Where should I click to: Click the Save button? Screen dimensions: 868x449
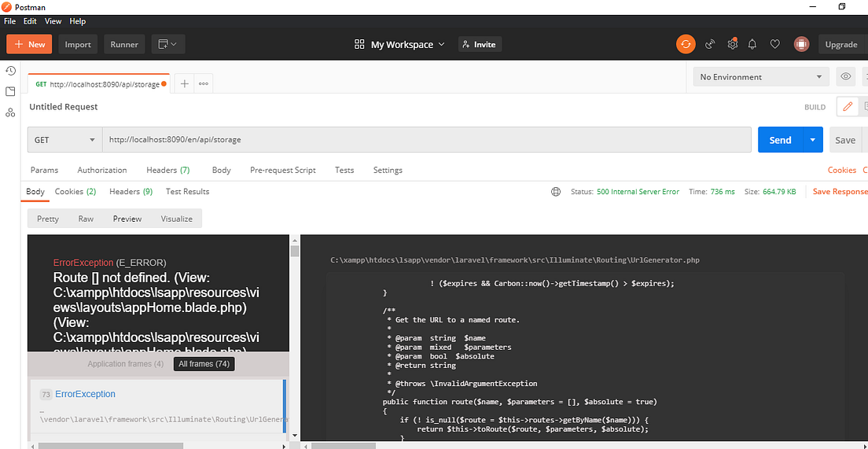(x=845, y=140)
